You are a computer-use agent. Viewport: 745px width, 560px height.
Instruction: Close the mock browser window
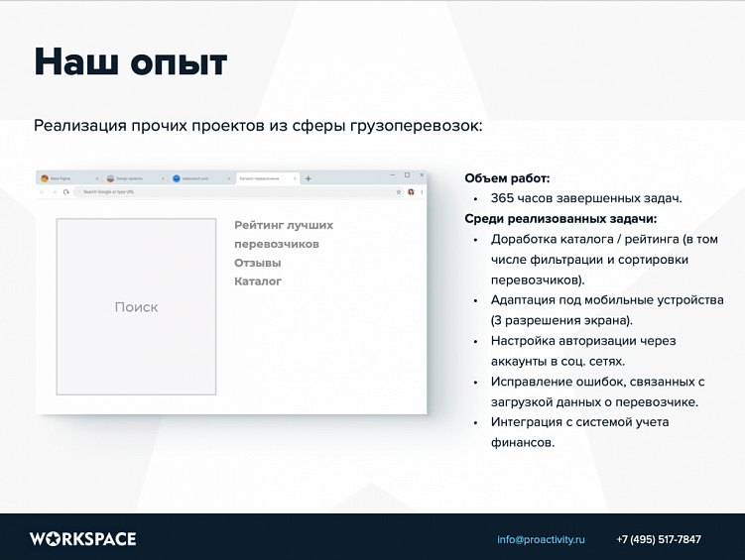point(422,175)
